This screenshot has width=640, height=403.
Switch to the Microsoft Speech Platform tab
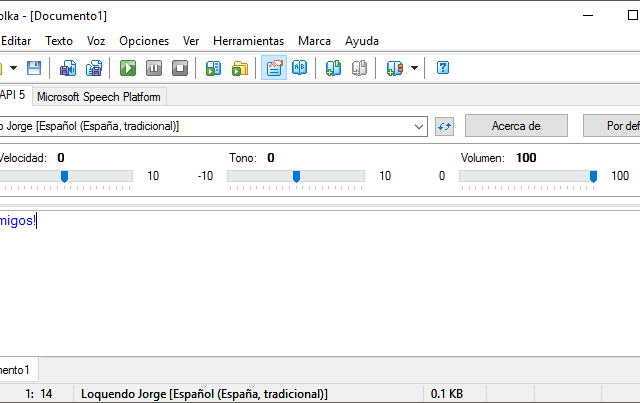pos(99,97)
